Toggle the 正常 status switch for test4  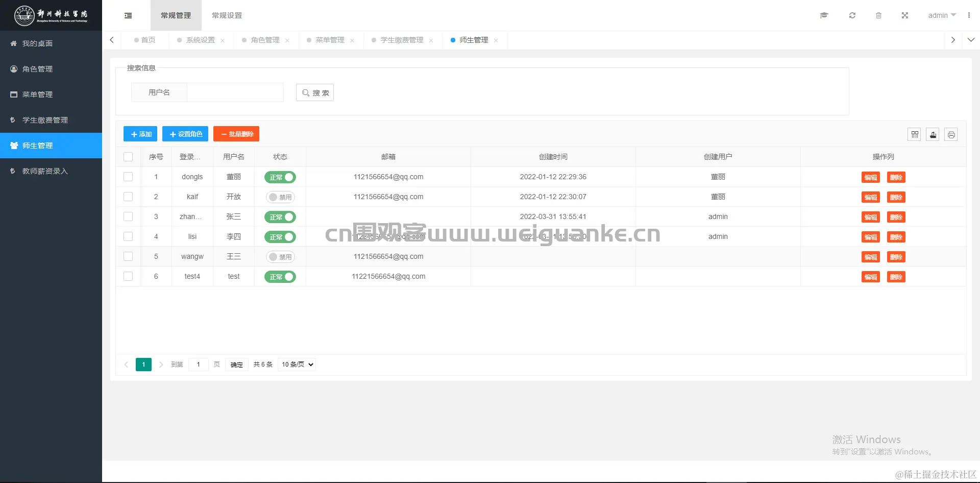[280, 277]
